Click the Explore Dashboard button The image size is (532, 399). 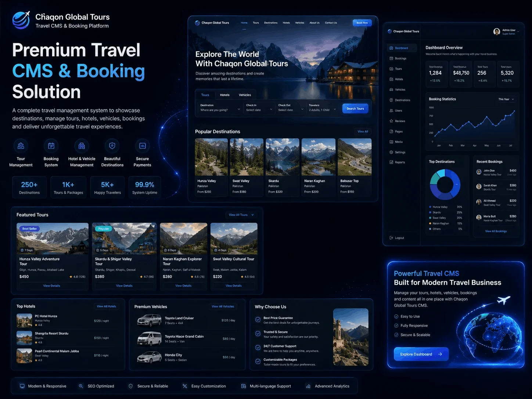(421, 354)
